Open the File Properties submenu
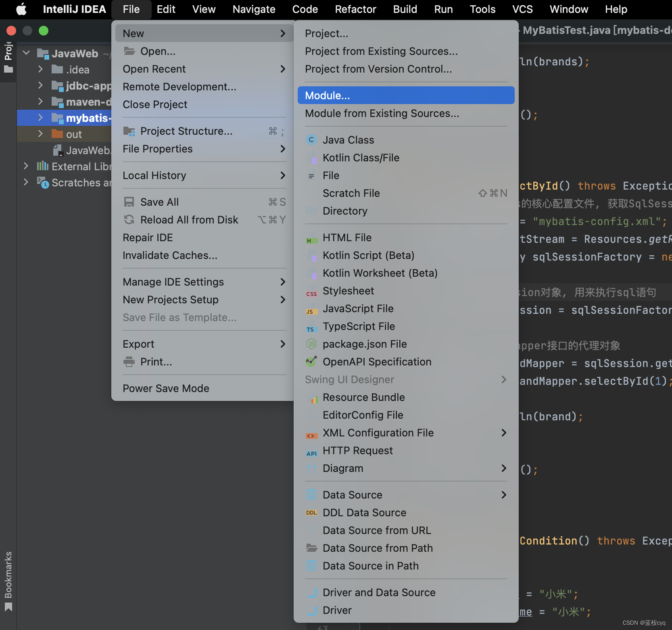The image size is (672, 630). [x=204, y=149]
